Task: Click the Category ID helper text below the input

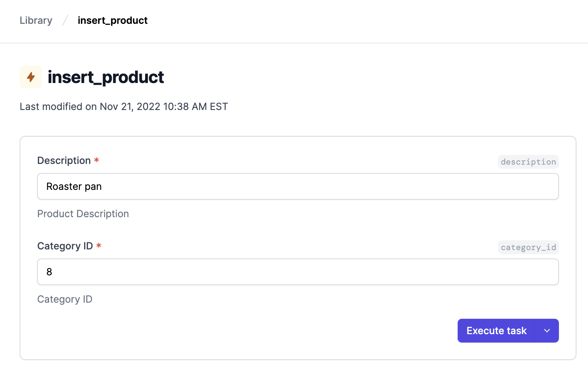Action: 65,299
